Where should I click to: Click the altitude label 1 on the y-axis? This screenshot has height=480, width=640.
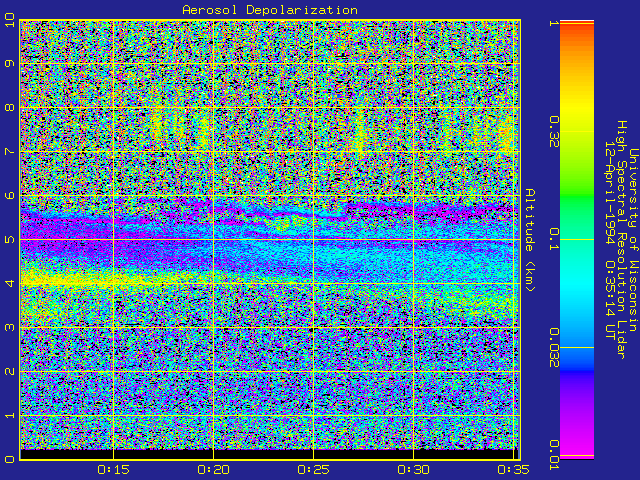[9, 416]
